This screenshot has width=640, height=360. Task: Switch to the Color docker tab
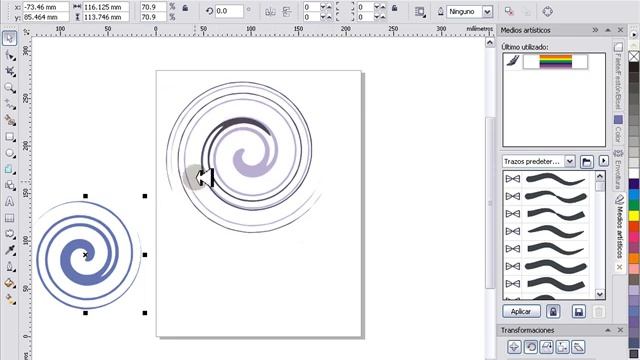[x=618, y=129]
